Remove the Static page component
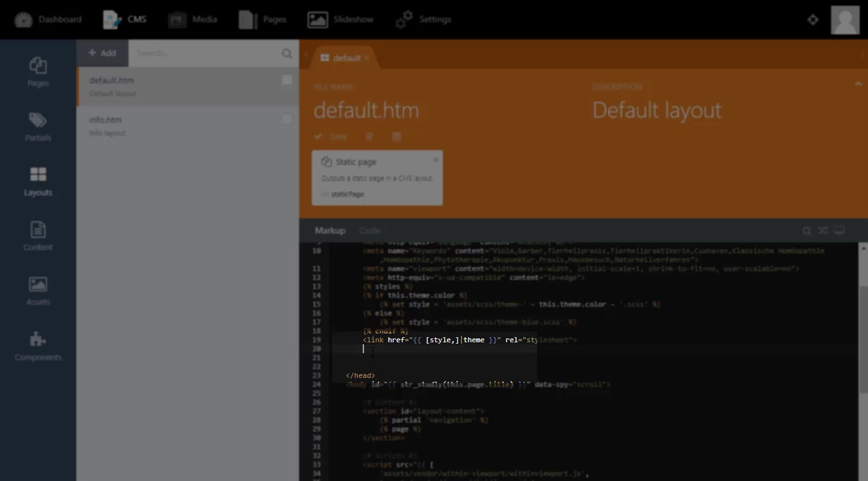Viewport: 868px width, 481px height. (x=435, y=160)
